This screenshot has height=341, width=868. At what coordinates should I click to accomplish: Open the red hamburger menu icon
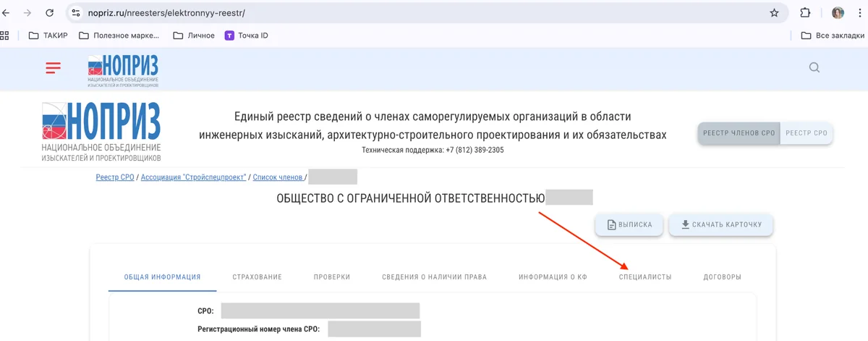point(54,68)
